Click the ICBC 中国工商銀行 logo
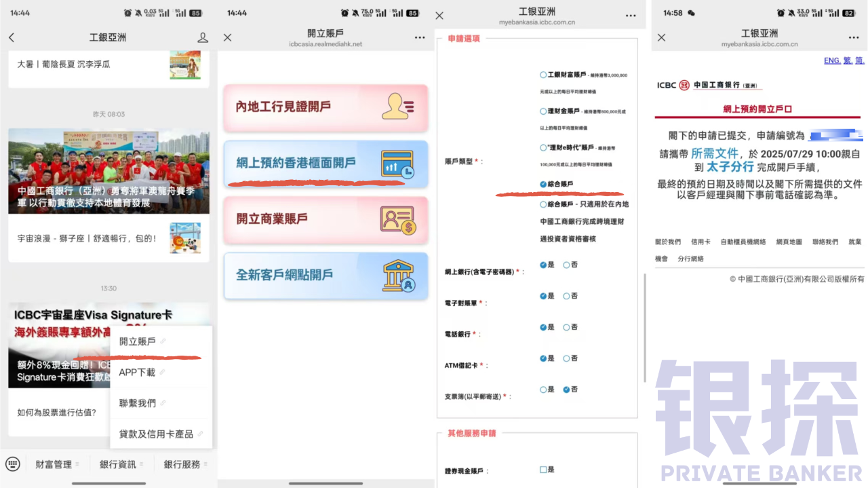 (709, 86)
